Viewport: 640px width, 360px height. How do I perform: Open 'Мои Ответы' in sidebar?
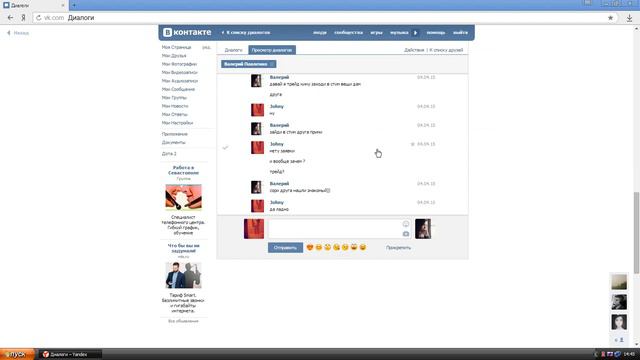click(174, 114)
